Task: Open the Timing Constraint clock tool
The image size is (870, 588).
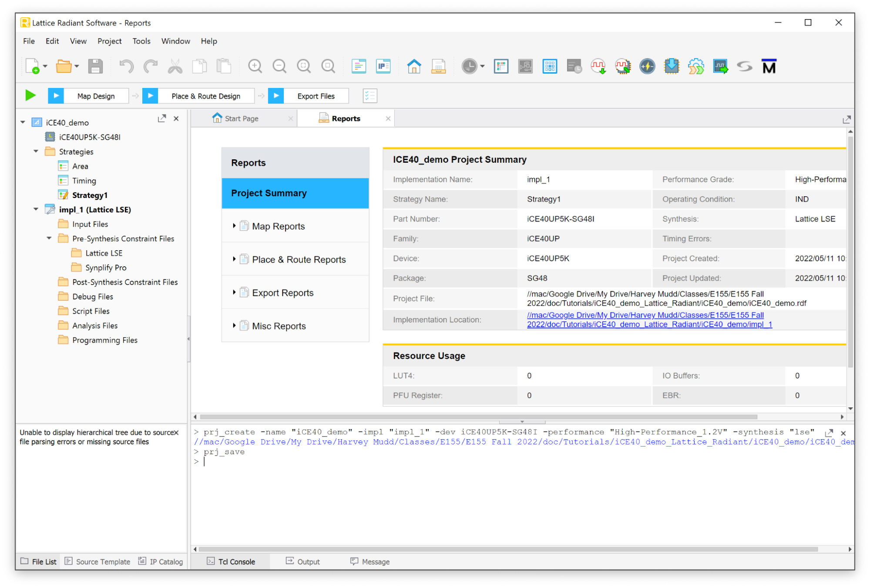Action: pos(469,66)
